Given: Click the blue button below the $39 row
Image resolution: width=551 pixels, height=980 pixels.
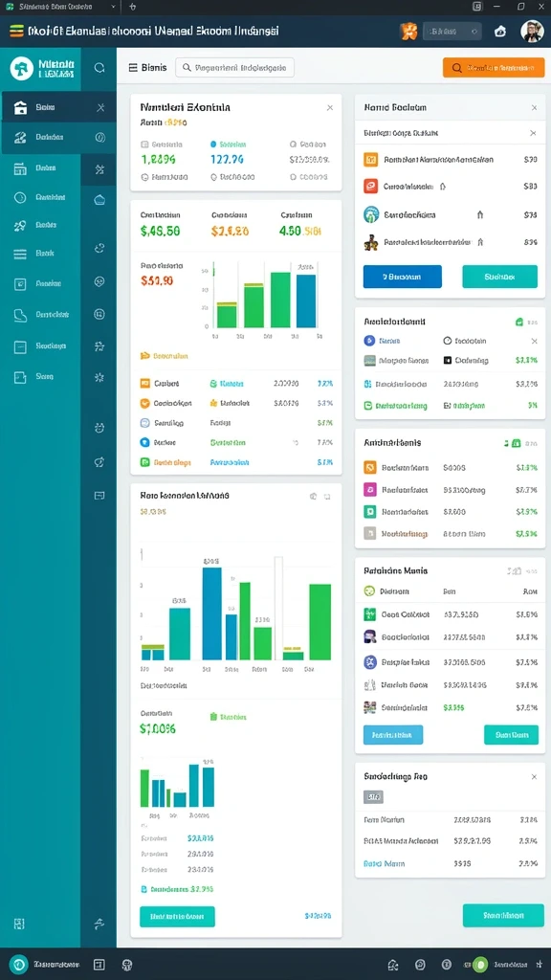Looking at the screenshot, I should tap(403, 277).
